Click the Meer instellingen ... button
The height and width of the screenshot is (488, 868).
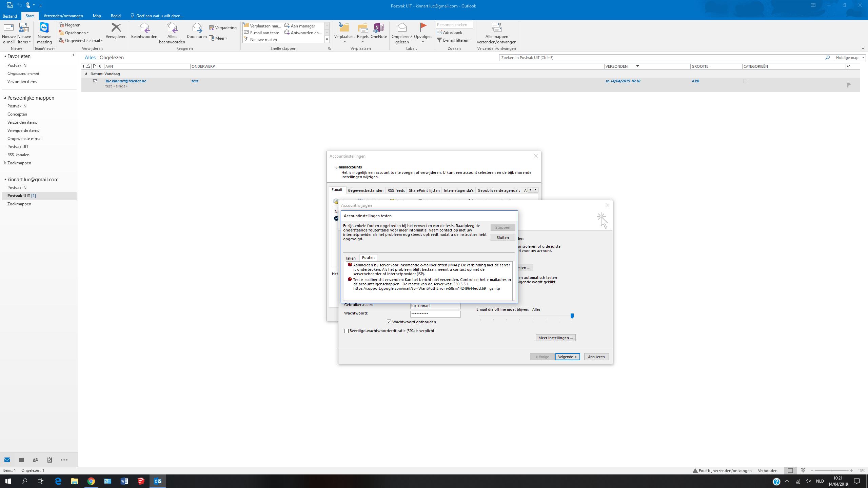coord(555,338)
